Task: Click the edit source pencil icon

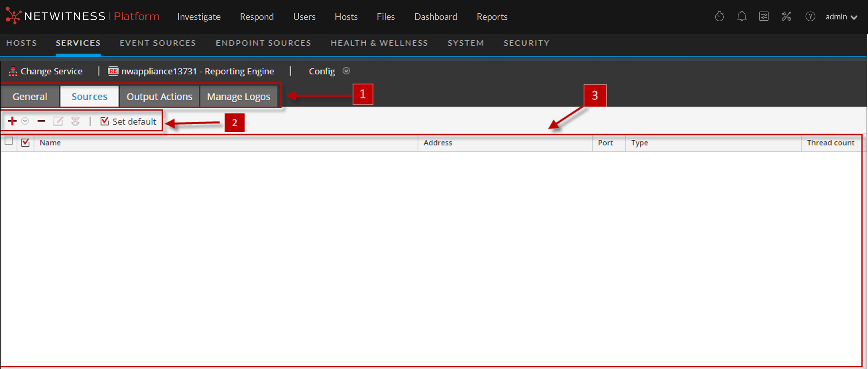Action: (x=58, y=121)
